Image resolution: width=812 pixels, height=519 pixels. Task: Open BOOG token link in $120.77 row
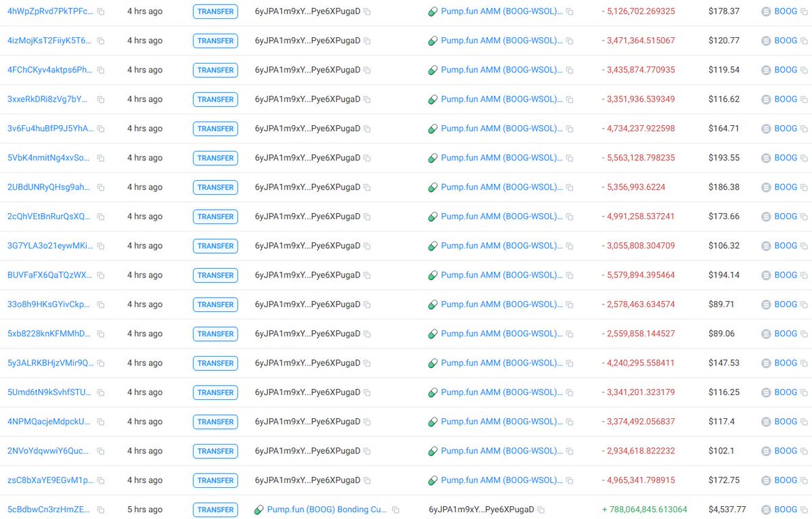[x=786, y=41]
